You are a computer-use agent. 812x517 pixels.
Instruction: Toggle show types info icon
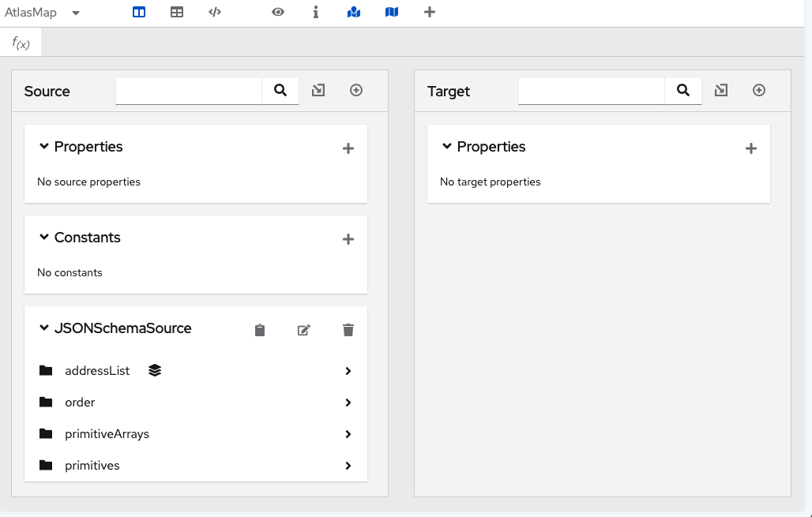[316, 13]
